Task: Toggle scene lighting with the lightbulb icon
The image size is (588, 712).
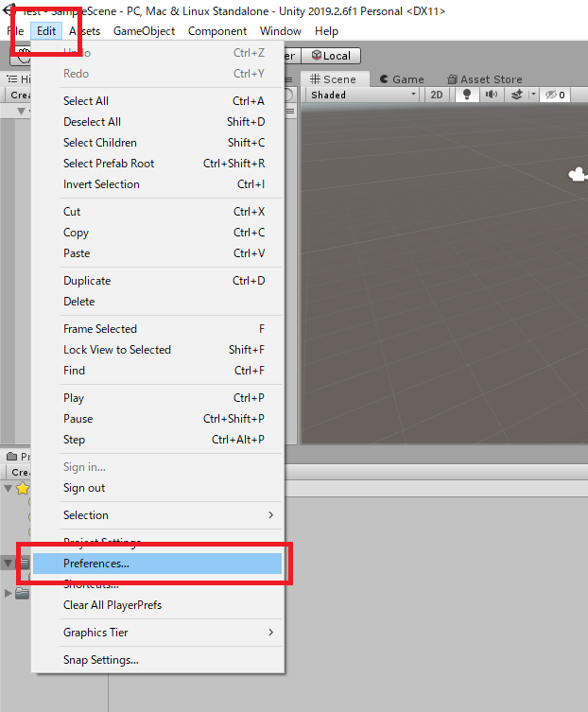Action: click(465, 95)
